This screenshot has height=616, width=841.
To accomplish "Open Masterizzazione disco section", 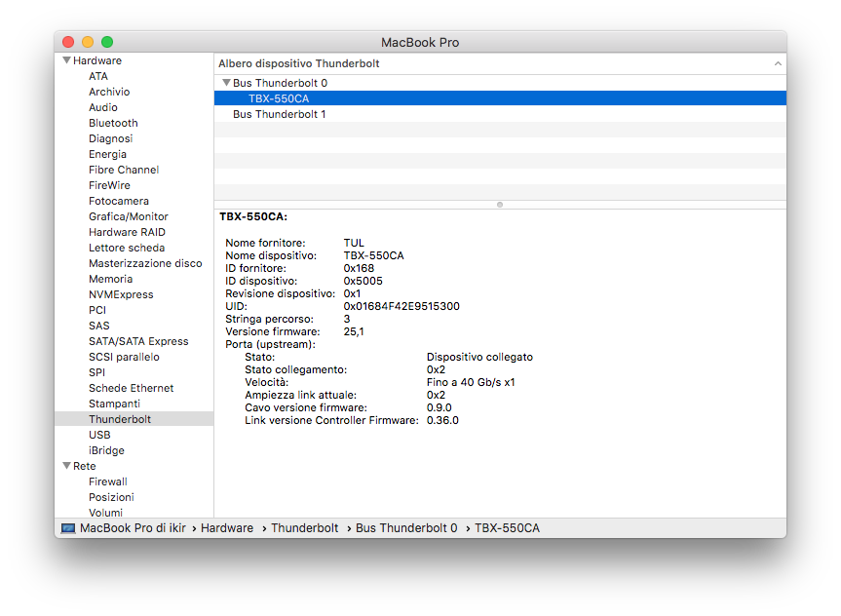I will pyautogui.click(x=145, y=263).
